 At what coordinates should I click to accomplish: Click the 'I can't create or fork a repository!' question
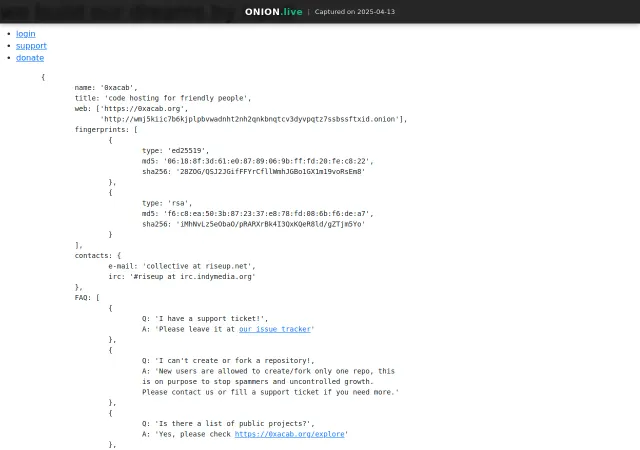234,361
